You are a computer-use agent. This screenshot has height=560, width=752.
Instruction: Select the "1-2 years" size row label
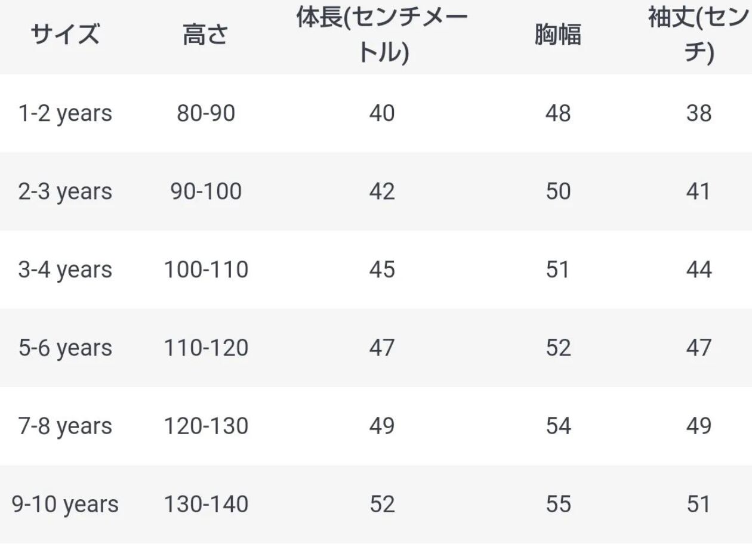click(65, 113)
